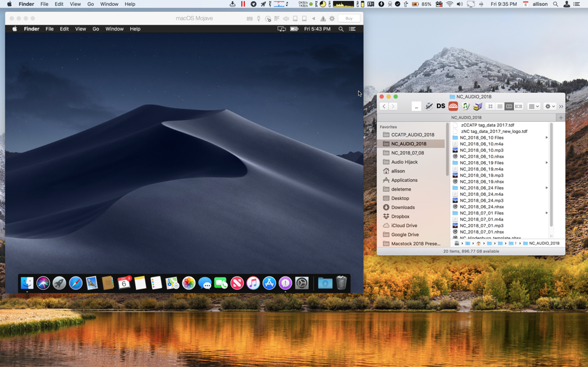
Task: Open Go menu in the Mojave VM menu bar
Action: 96,29
